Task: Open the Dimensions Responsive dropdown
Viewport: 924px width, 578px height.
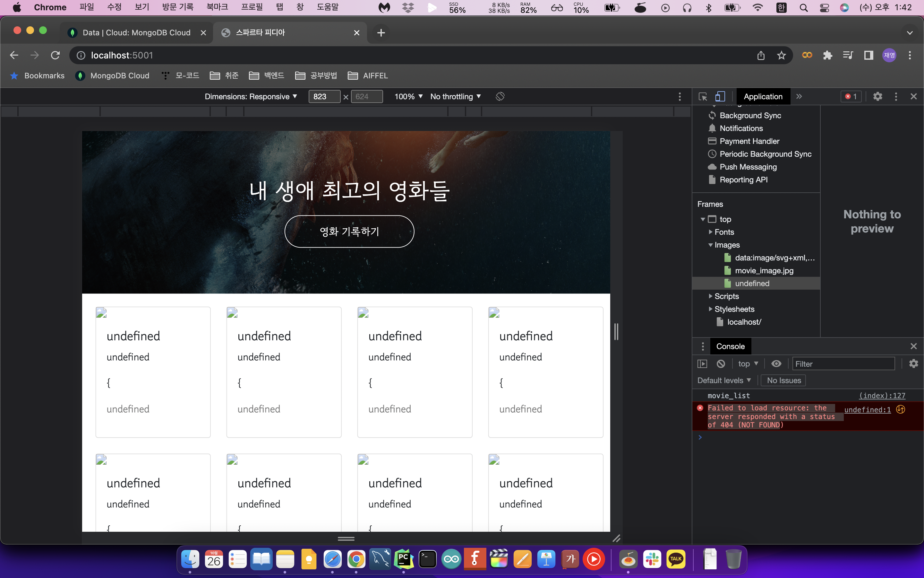Action: (x=251, y=96)
